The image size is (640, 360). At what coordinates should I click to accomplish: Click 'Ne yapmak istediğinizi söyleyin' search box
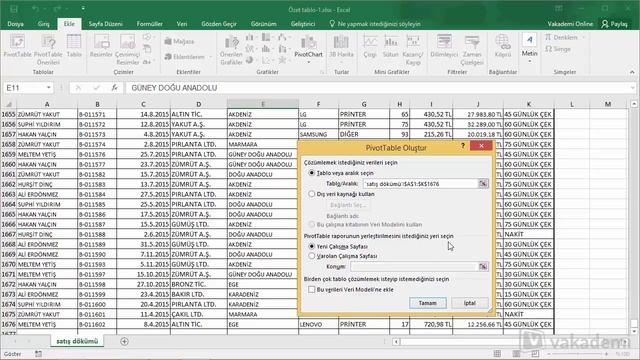point(375,24)
